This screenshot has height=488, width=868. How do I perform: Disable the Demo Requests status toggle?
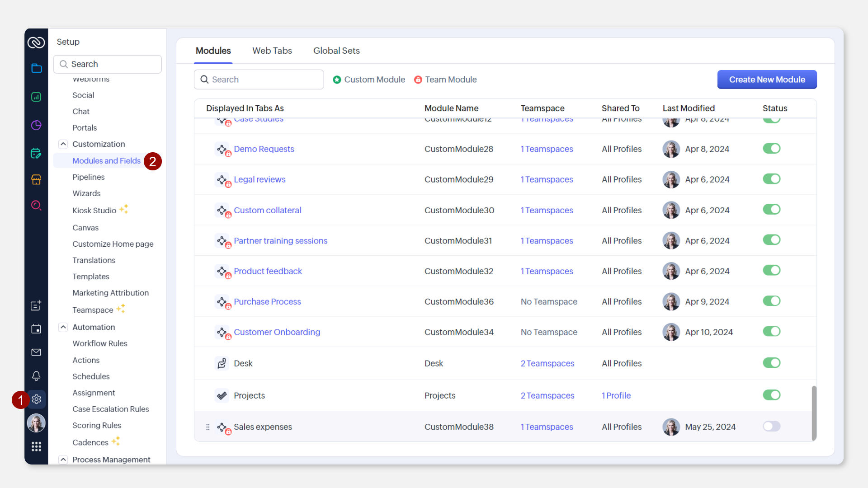[x=771, y=149]
